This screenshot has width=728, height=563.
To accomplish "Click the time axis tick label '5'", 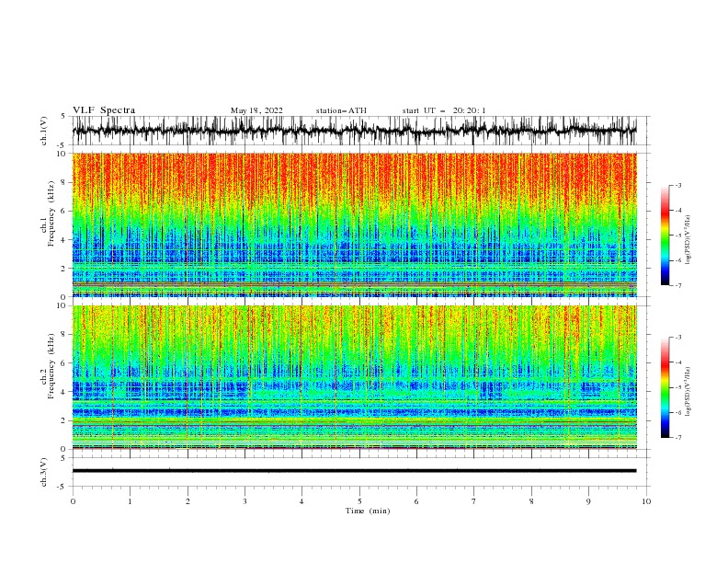I will 359,501.
